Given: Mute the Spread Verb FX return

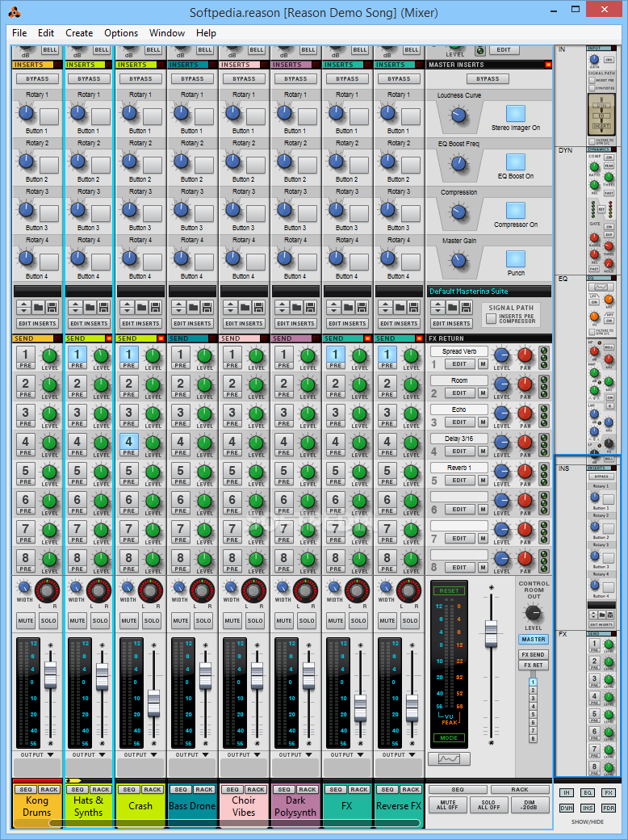Looking at the screenshot, I should [x=483, y=364].
